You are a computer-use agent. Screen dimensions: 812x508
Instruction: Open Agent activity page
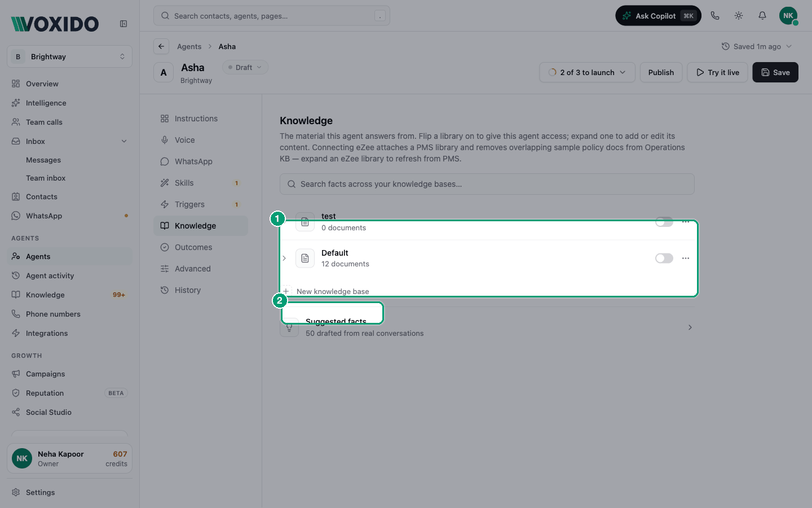pyautogui.click(x=69, y=275)
